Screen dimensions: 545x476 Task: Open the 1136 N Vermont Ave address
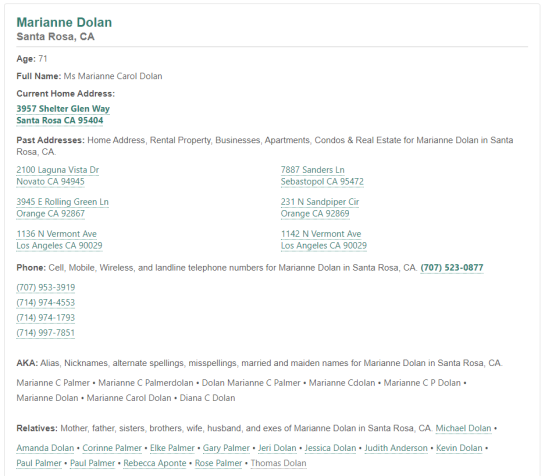click(x=57, y=234)
